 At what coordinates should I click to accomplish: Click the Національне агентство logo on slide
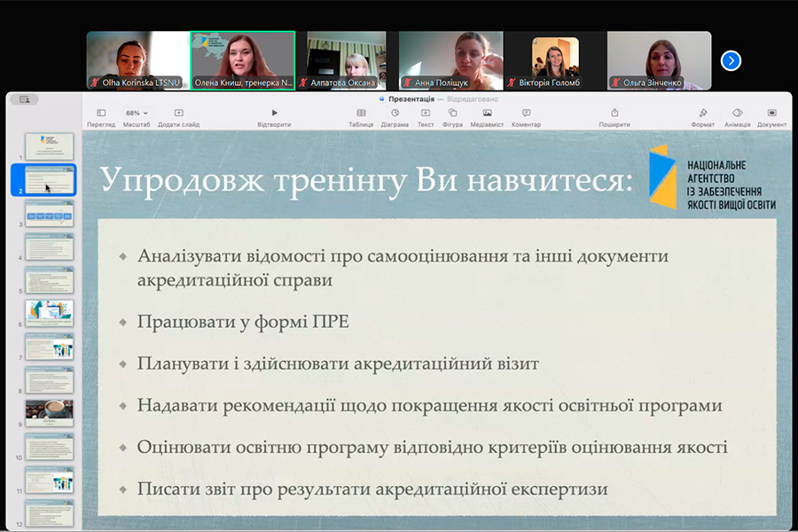tap(712, 176)
